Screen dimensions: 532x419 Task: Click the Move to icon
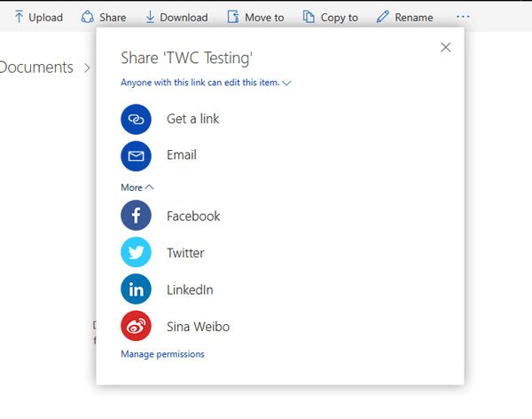pyautogui.click(x=233, y=17)
